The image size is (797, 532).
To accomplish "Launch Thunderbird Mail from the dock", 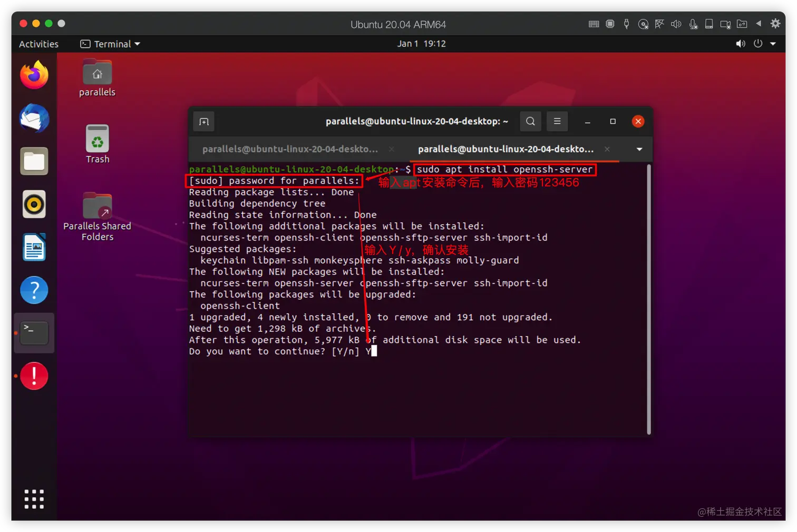I will coord(34,118).
